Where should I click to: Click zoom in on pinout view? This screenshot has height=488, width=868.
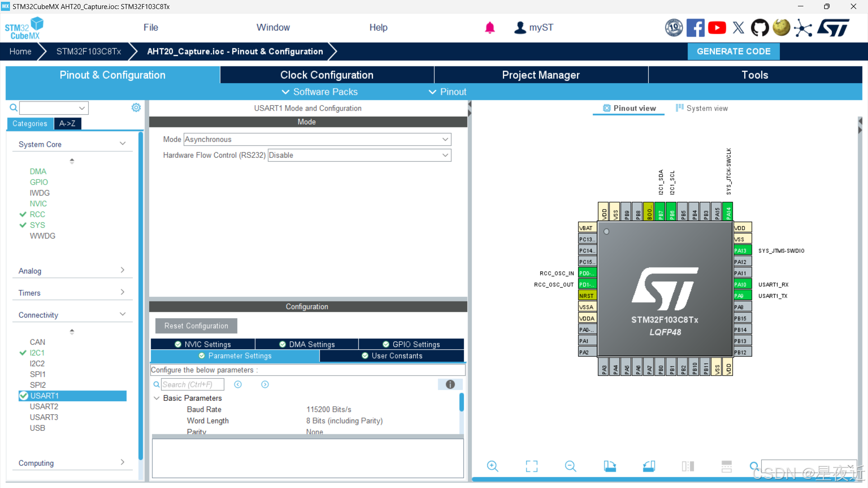pos(492,466)
